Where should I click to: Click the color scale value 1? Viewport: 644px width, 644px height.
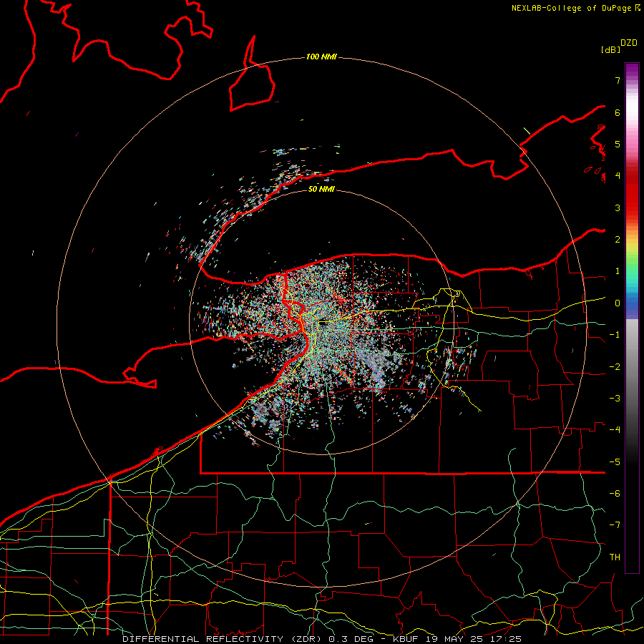[618, 271]
